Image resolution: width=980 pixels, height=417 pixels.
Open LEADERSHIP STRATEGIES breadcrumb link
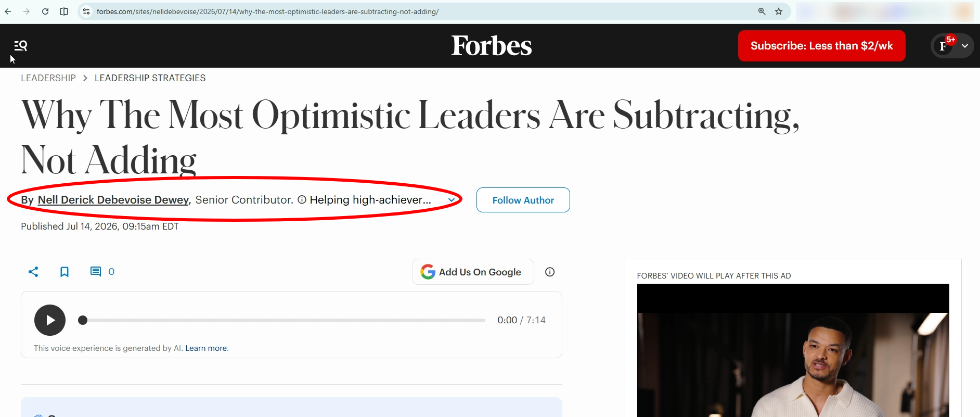[x=150, y=78]
